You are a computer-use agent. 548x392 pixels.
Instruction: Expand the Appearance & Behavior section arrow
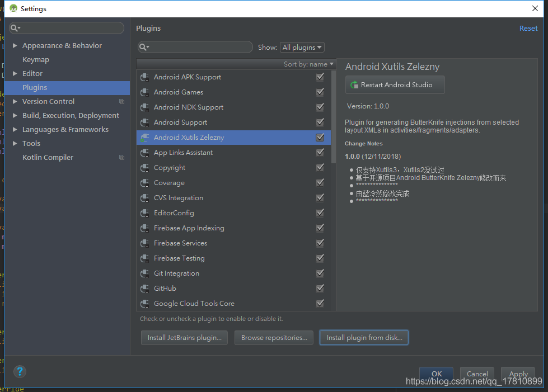[x=15, y=45]
